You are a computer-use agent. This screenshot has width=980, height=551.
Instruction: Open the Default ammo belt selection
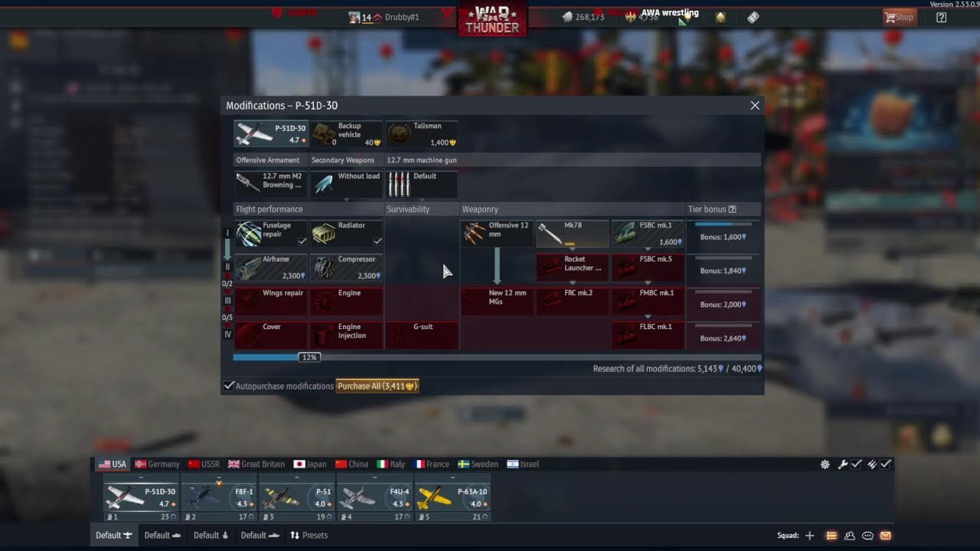click(421, 184)
